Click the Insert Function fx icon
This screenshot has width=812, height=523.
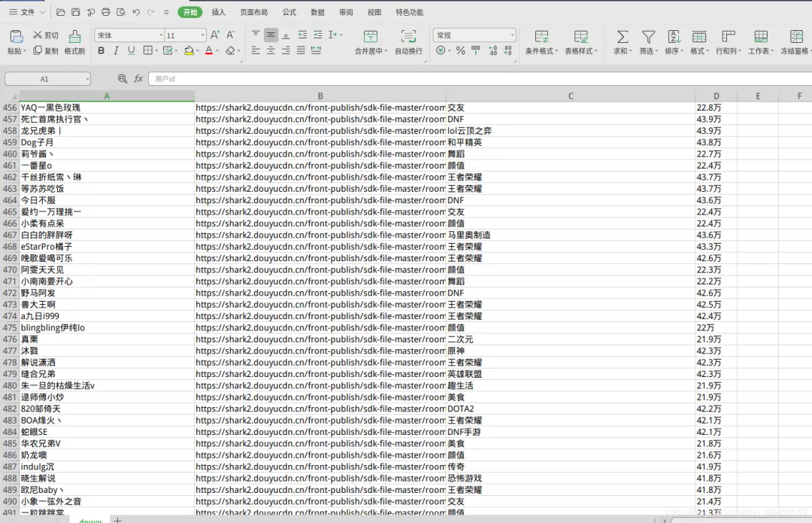tap(138, 79)
